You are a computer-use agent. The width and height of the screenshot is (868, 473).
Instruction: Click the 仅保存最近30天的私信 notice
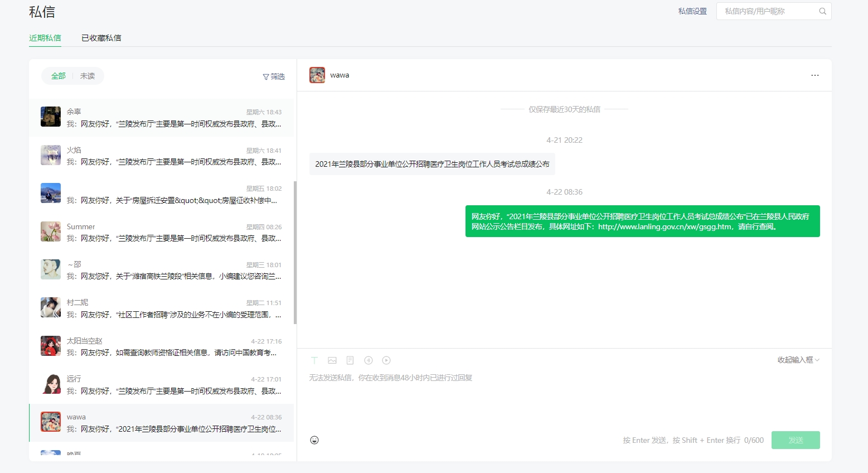click(x=564, y=109)
